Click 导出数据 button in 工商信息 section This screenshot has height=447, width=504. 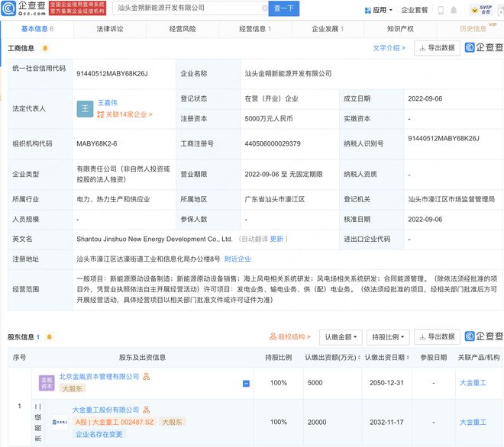coord(437,48)
